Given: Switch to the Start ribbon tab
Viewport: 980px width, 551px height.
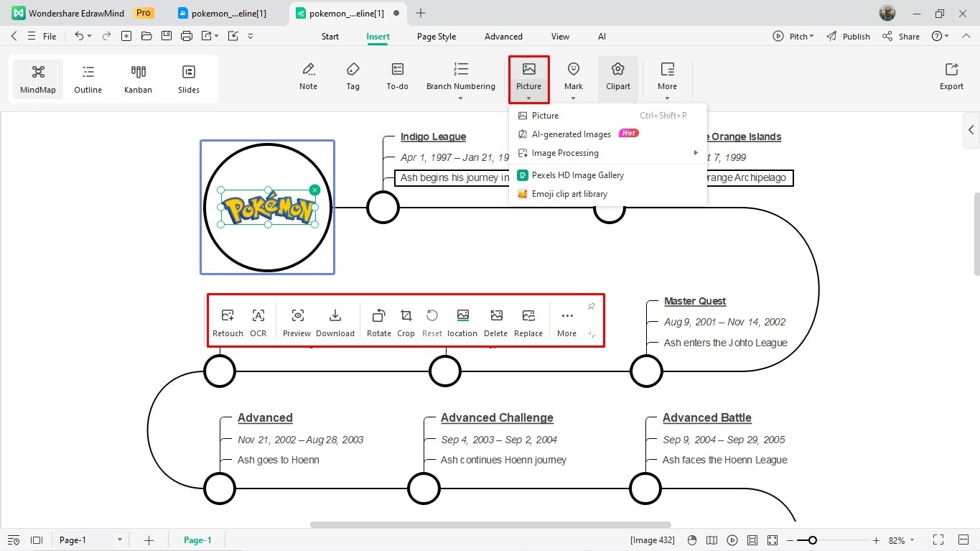Looking at the screenshot, I should 330,37.
